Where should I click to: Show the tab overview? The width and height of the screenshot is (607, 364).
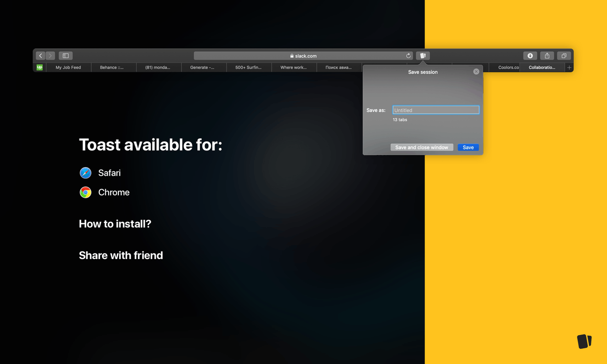point(564,56)
